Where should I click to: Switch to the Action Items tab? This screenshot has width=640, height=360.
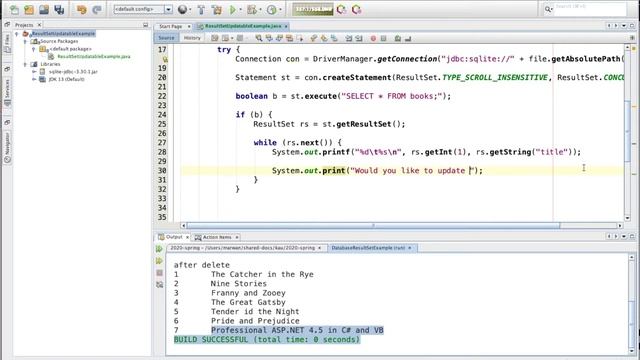pyautogui.click(x=217, y=237)
